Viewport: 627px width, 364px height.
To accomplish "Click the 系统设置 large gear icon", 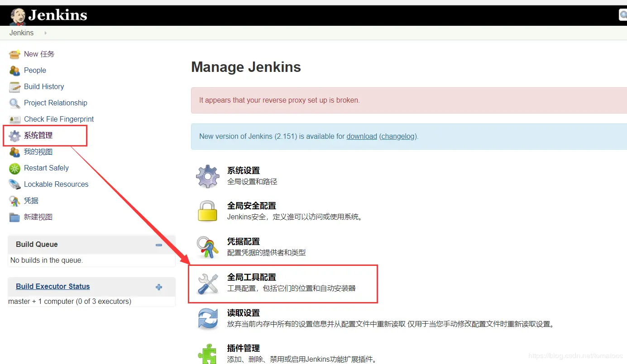I will coord(208,176).
